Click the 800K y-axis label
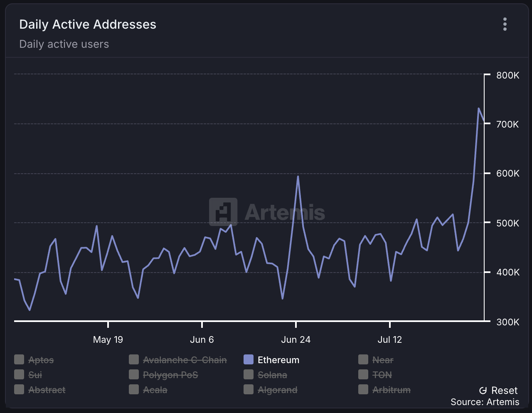Image resolution: width=532 pixels, height=413 pixels. (x=508, y=76)
